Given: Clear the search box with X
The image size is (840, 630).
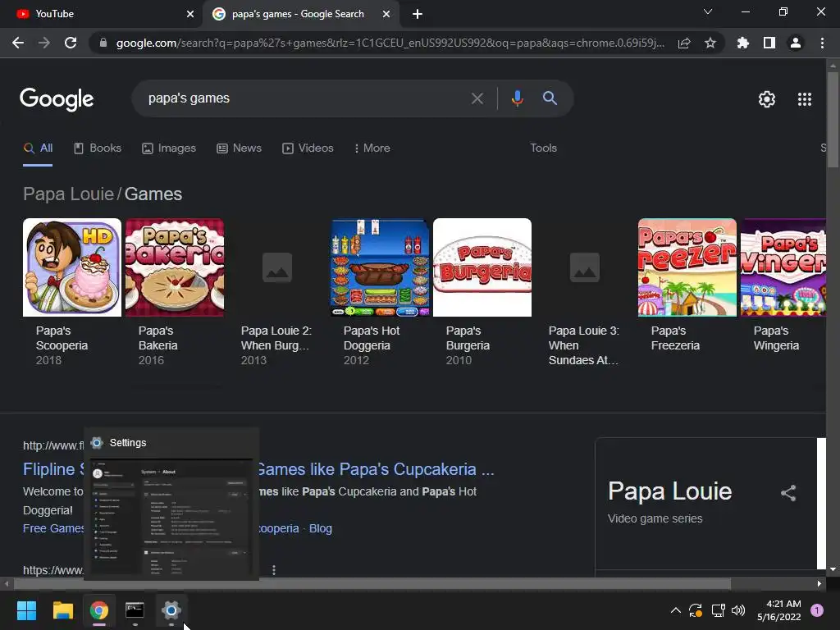Looking at the screenshot, I should (x=477, y=98).
